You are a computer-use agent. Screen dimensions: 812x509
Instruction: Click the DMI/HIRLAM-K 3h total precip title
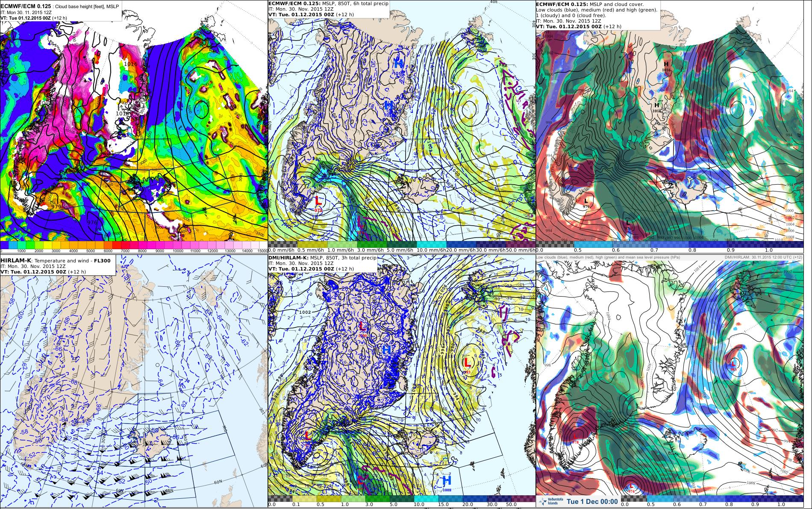[x=323, y=258]
